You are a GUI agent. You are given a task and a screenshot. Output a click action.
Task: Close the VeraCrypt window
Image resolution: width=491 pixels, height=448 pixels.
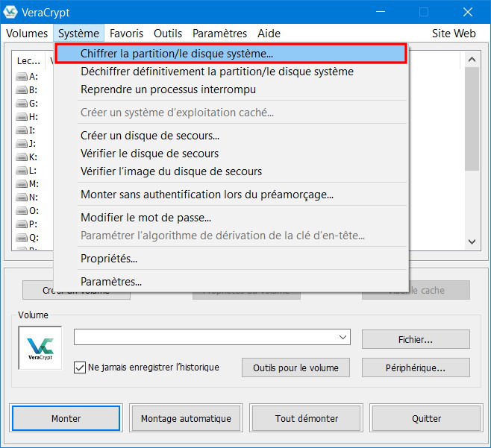pyautogui.click(x=468, y=12)
